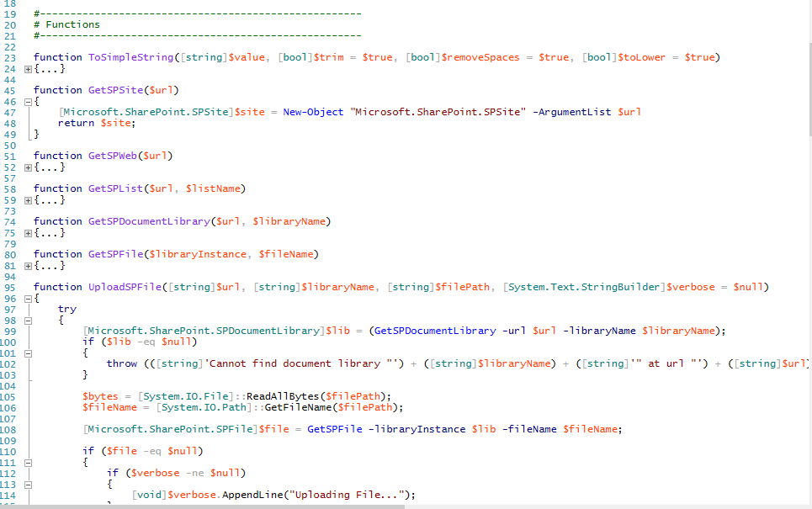Expand the collapsed ToSimpleString function body
The image size is (812, 509).
pyautogui.click(x=28, y=69)
